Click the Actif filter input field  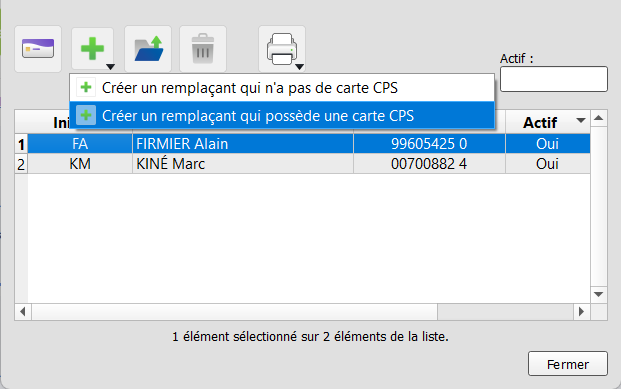pos(554,79)
